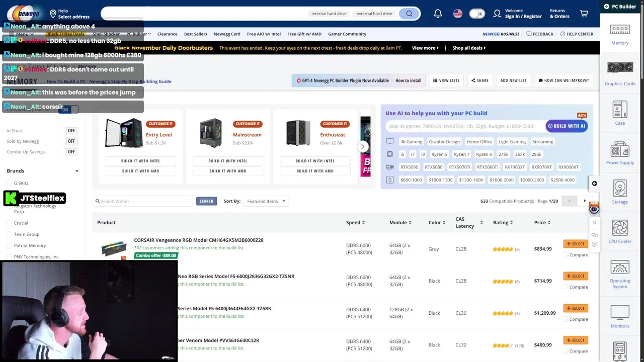Open the Gamer Community menu item

click(x=347, y=34)
